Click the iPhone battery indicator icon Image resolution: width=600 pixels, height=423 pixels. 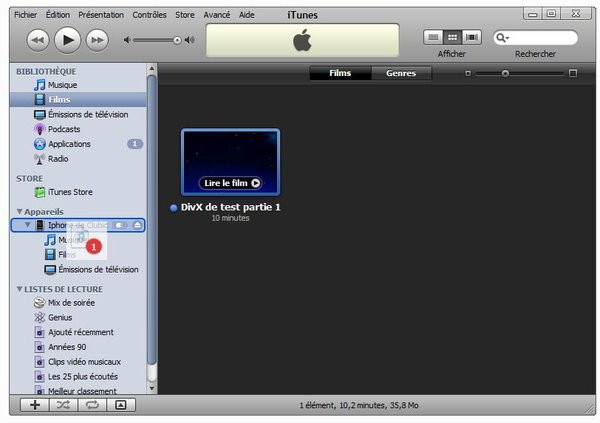coord(120,225)
